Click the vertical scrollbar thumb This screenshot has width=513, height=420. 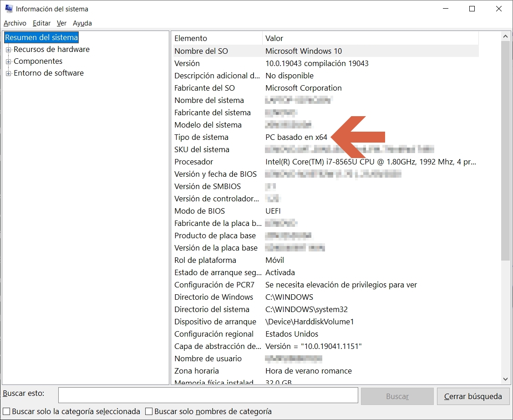click(505, 151)
